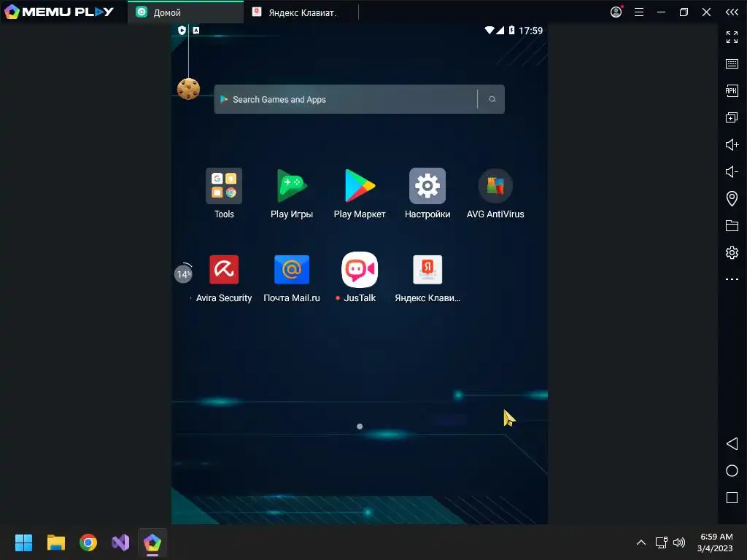
Task: Click the Android clock showing 17:59
Action: (530, 31)
